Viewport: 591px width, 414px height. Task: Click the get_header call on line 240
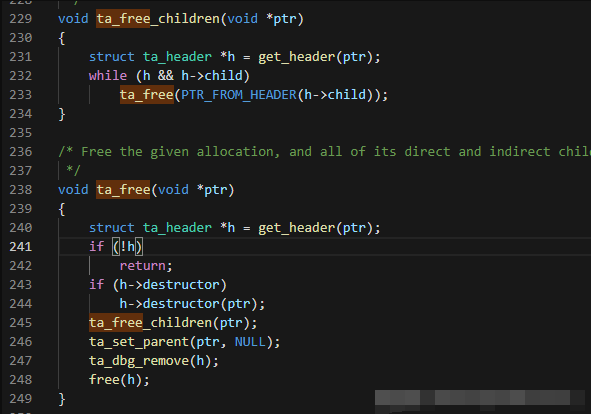[319, 228]
